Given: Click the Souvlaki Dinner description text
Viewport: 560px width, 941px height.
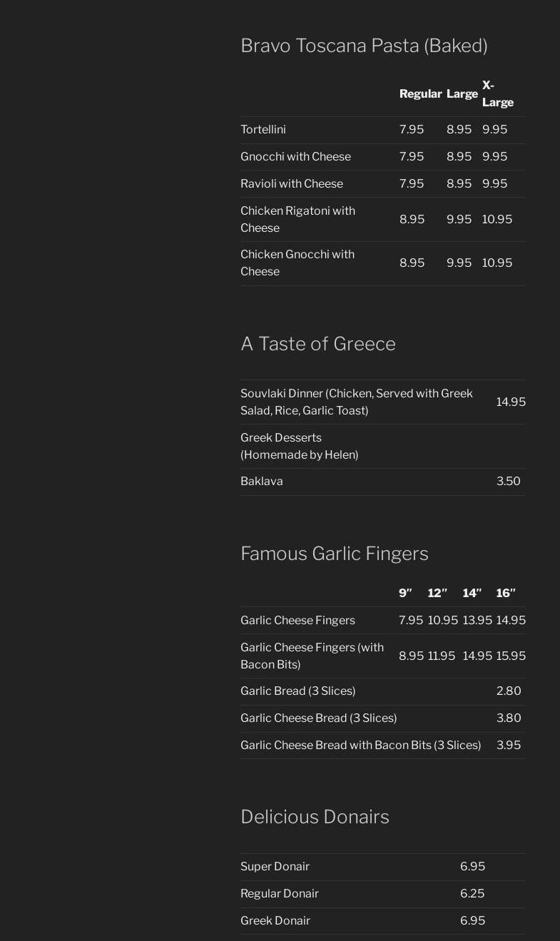Looking at the screenshot, I should pos(357,402).
